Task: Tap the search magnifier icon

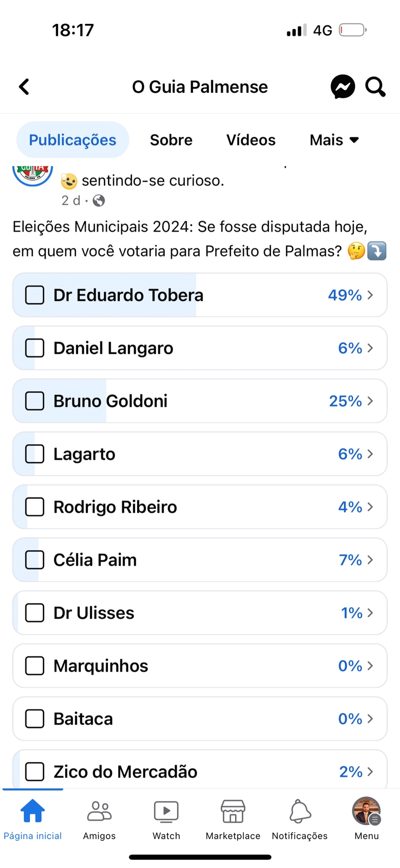Action: (x=375, y=87)
